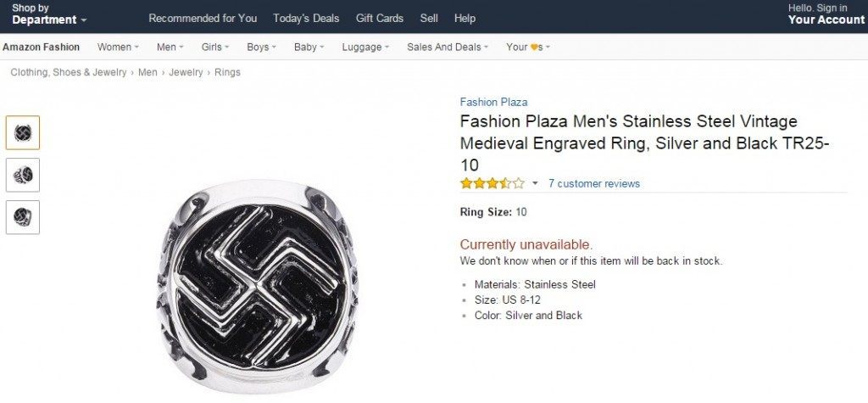Expand the rating breakdown arrow next to stars
This screenshot has height=403, width=868.
pos(535,183)
